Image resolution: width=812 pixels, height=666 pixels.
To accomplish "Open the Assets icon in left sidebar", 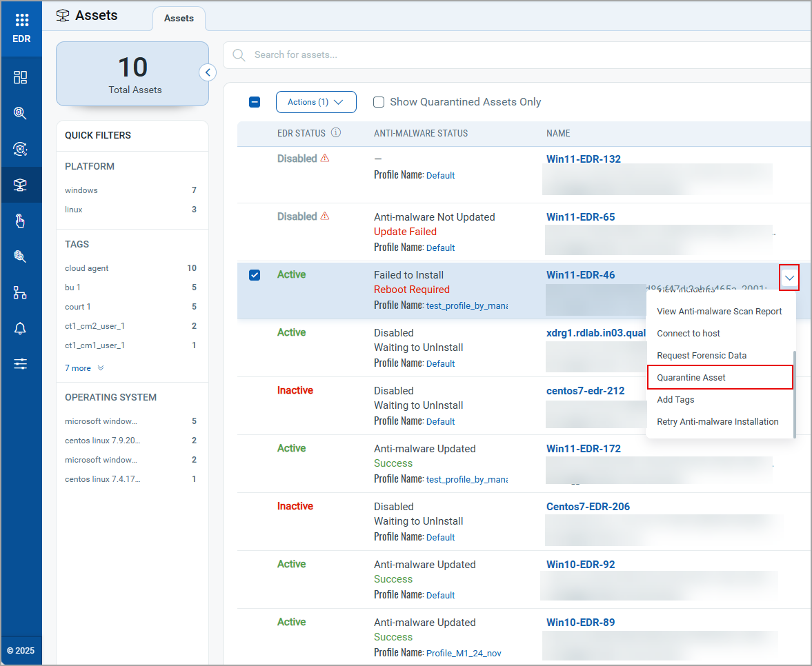I will click(x=21, y=185).
